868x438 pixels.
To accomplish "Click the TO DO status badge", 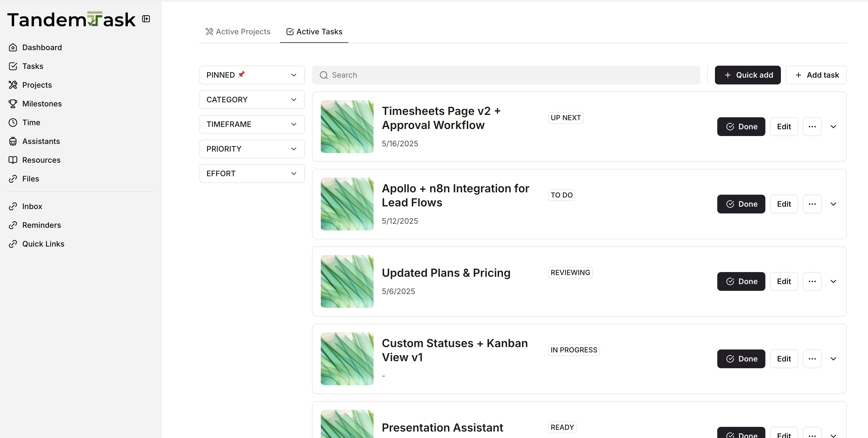I will click(x=561, y=195).
